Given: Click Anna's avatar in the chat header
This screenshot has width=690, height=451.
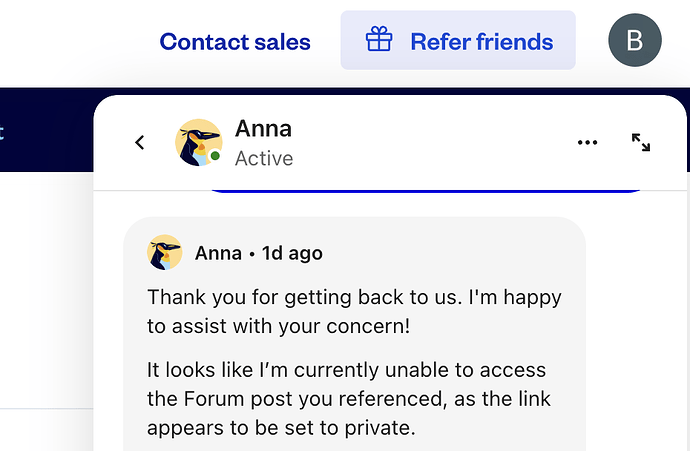Looking at the screenshot, I should pyautogui.click(x=198, y=143).
